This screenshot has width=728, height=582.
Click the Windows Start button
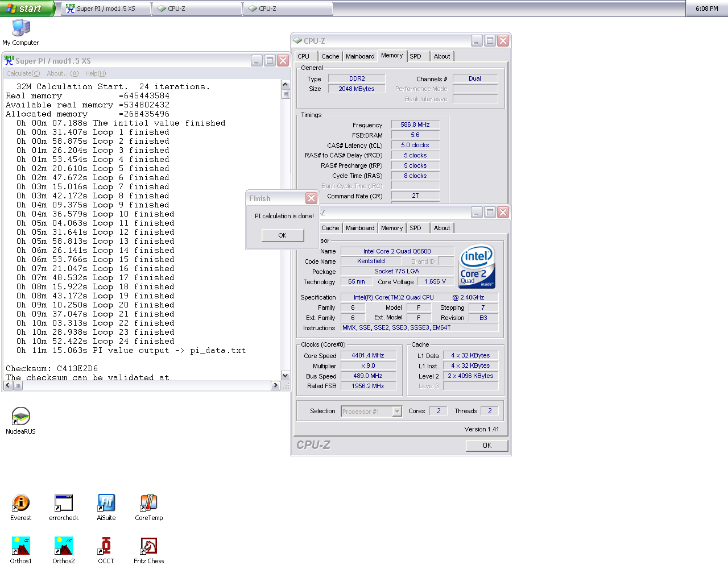[27, 9]
